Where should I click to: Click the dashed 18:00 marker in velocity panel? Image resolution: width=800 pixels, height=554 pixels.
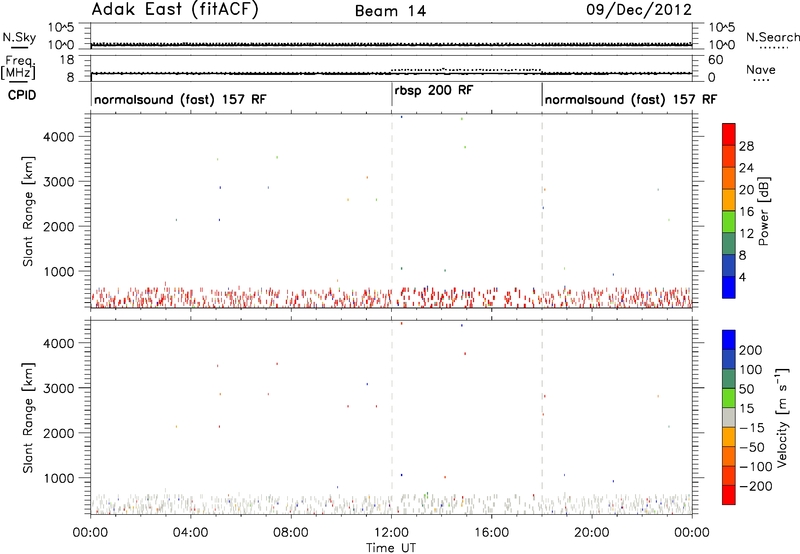pos(542,417)
